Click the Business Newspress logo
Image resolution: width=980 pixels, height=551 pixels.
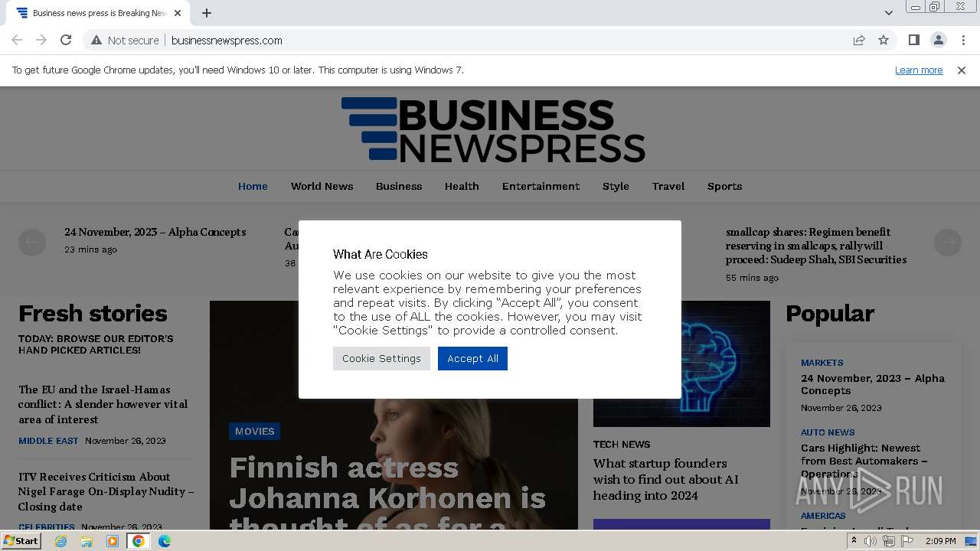click(x=493, y=129)
